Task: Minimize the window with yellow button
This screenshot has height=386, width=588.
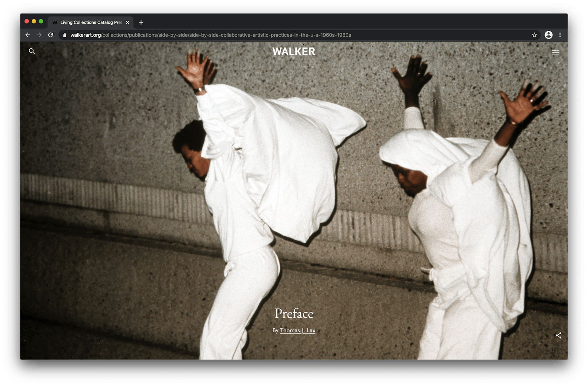Action: click(34, 22)
